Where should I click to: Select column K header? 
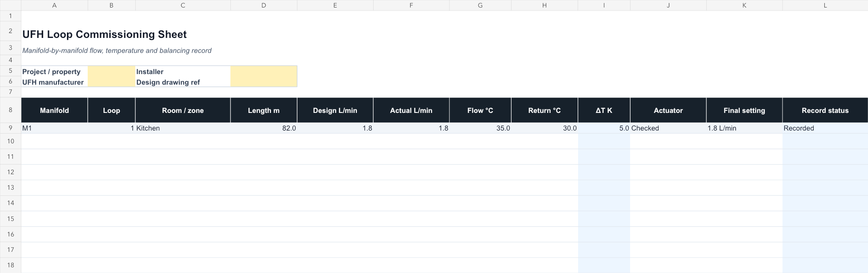(745, 5)
